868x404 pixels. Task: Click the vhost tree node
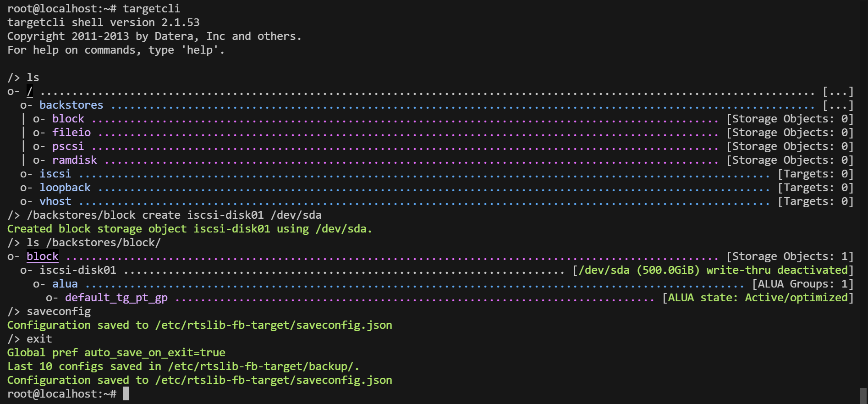[55, 201]
